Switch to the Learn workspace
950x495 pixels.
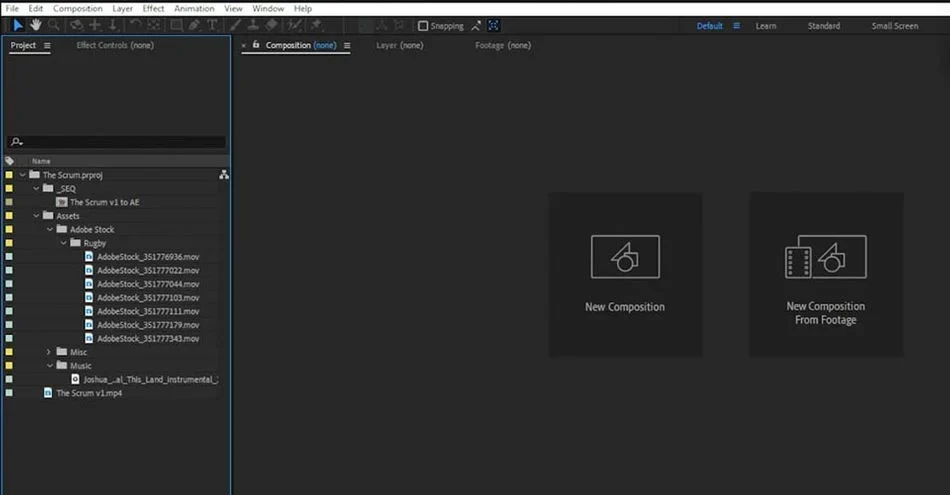766,26
